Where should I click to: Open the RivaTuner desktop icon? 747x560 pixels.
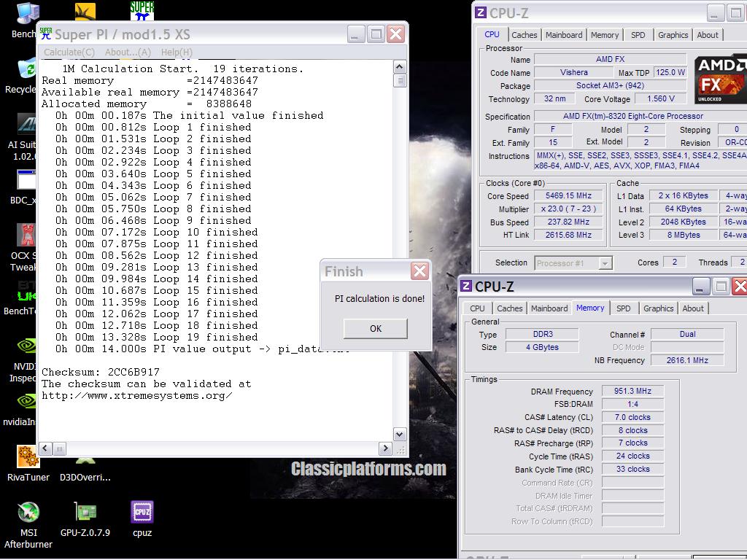coord(28,463)
